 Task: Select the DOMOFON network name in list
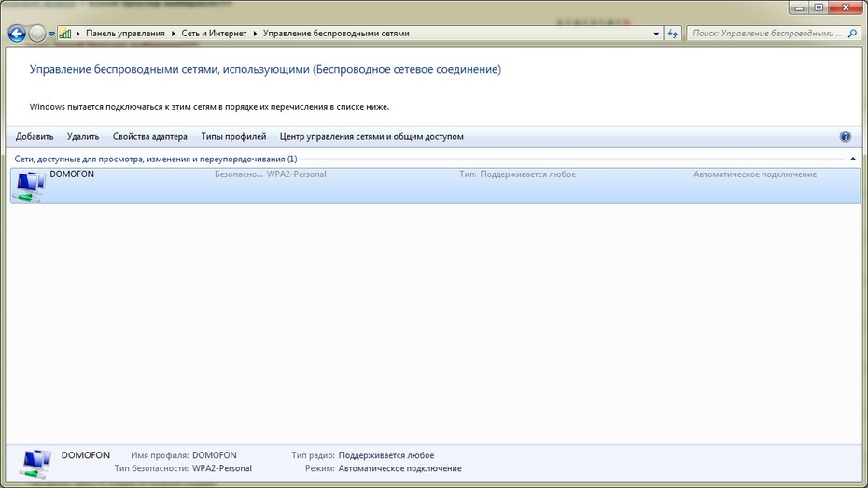[72, 174]
